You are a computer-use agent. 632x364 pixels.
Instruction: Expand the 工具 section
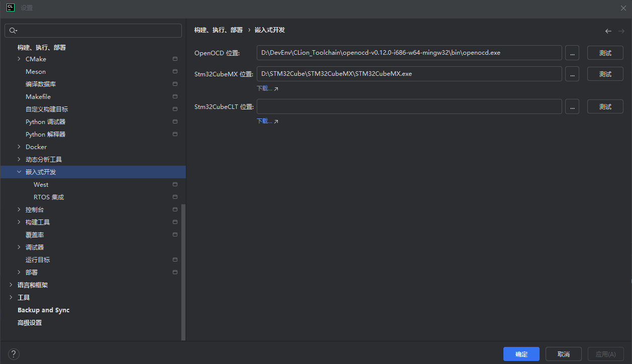[x=11, y=297]
